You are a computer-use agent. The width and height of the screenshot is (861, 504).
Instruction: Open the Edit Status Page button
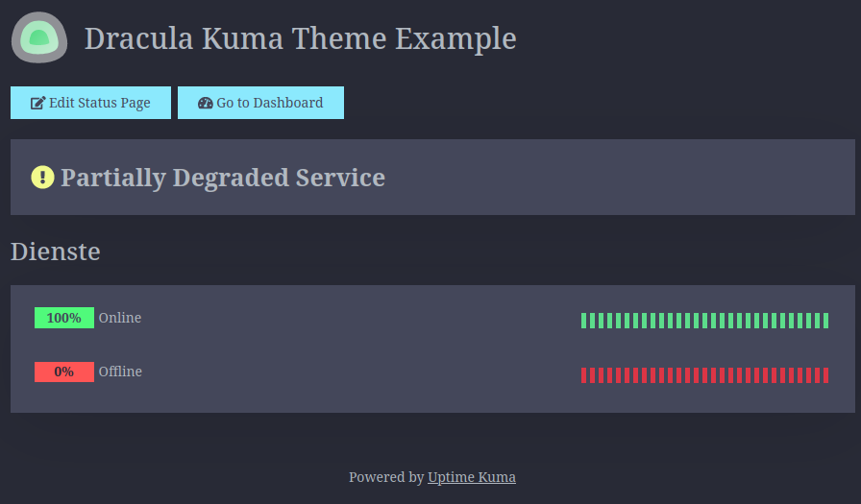click(x=90, y=103)
